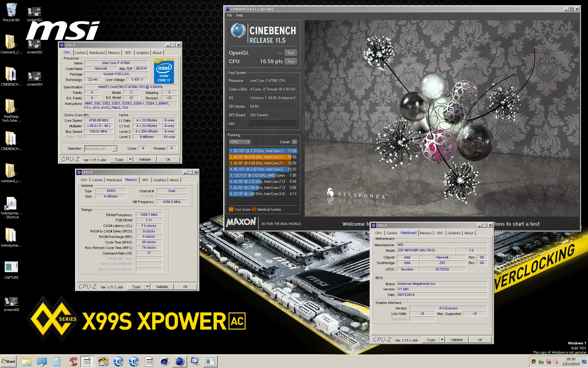Screen dimensions: 588x368
Task: Open the Help menu in CINEBENCH
Action: [x=239, y=15]
